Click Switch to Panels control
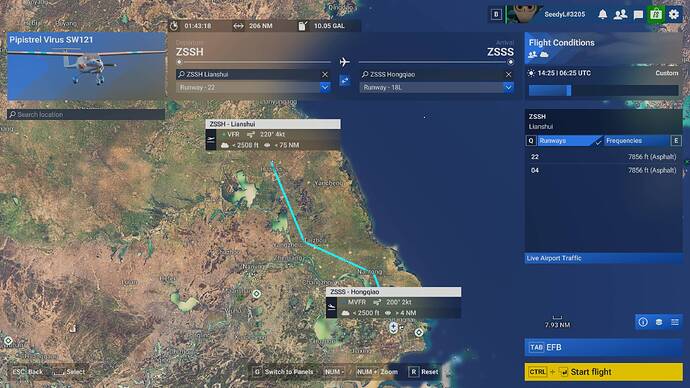This screenshot has height=388, width=690. click(x=284, y=372)
